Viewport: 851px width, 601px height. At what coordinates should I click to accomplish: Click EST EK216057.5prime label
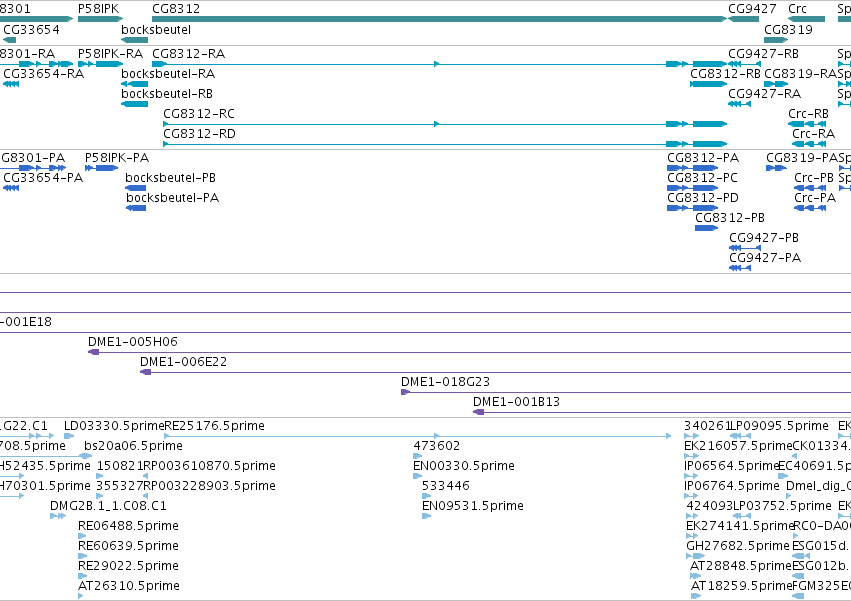[x=738, y=446]
